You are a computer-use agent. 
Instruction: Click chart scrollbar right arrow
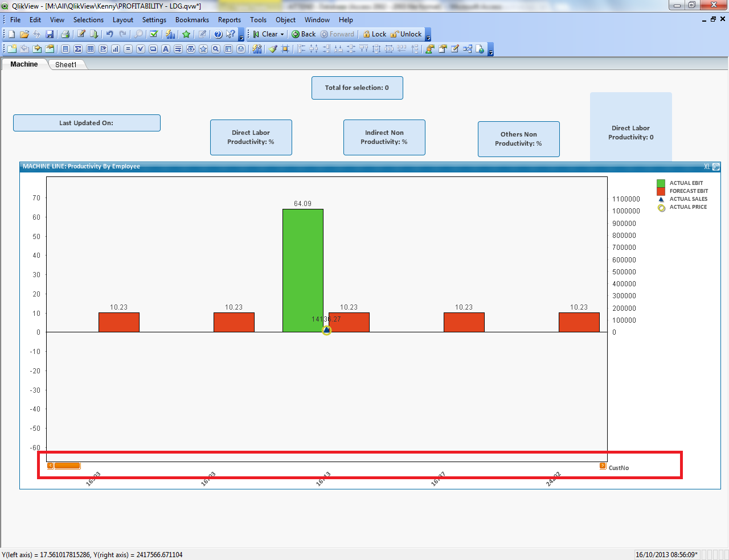point(603,466)
